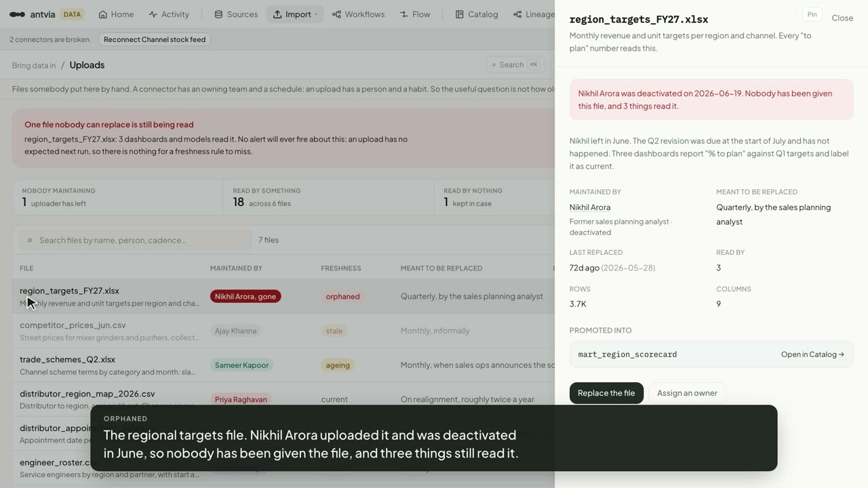
Task: Go to the Activity page
Action: (x=169, y=14)
